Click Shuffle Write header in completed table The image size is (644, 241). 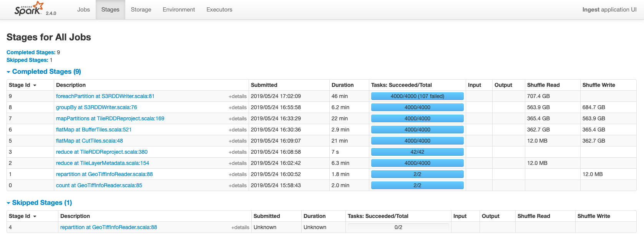[x=599, y=85]
